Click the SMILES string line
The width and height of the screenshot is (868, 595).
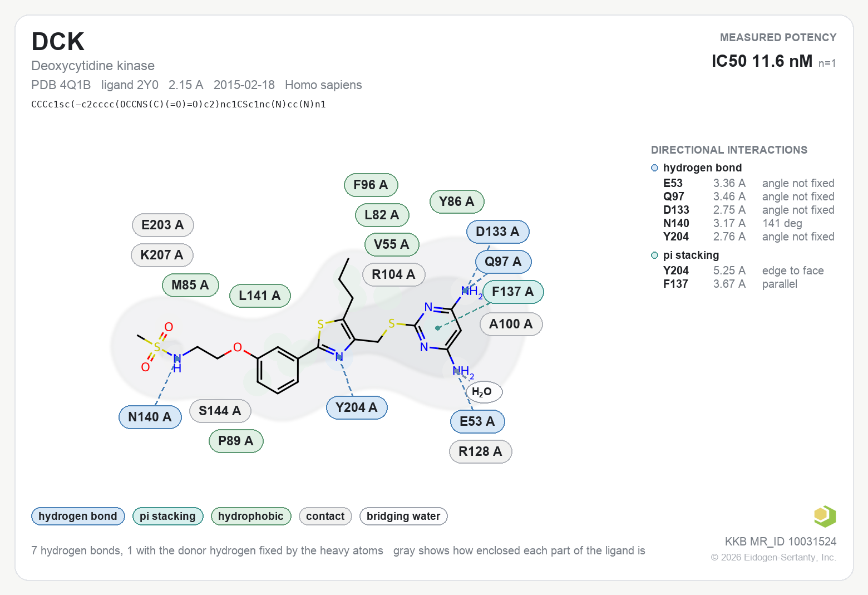pos(179,104)
